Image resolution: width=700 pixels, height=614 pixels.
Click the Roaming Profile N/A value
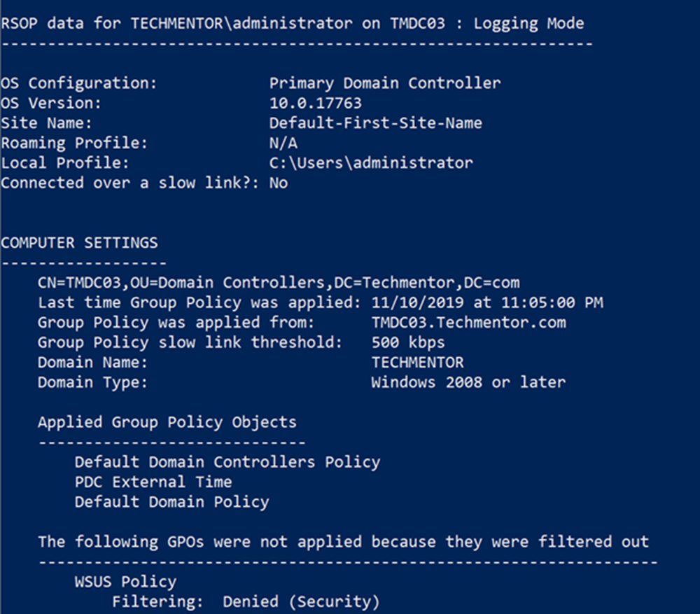pos(283,143)
